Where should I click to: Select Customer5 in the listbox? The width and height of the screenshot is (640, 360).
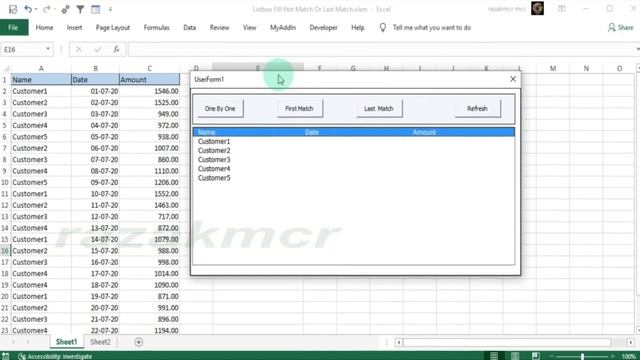tap(353, 178)
